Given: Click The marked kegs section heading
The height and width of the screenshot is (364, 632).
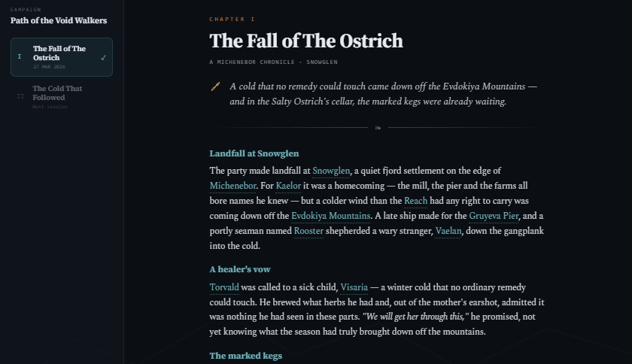Looking at the screenshot, I should pos(246,356).
